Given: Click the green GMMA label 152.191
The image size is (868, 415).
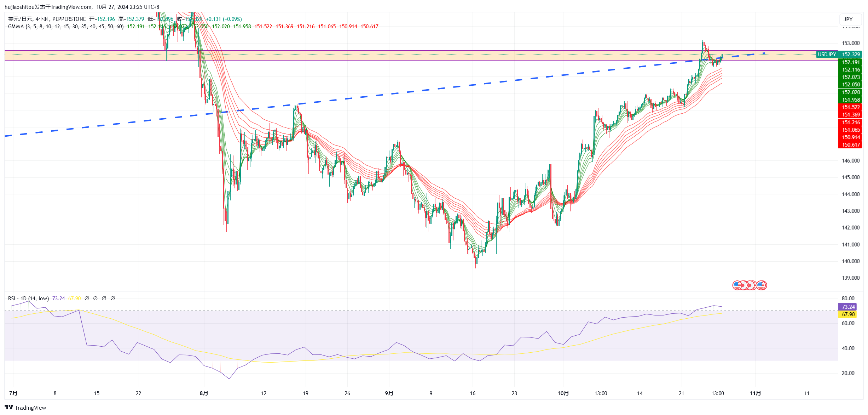Looking at the screenshot, I should 850,62.
